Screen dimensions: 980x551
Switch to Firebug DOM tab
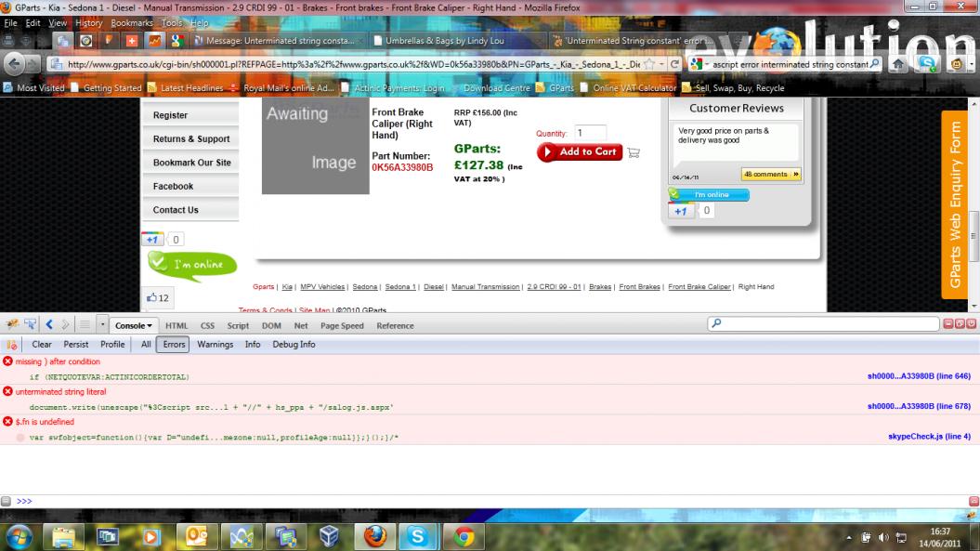click(271, 326)
